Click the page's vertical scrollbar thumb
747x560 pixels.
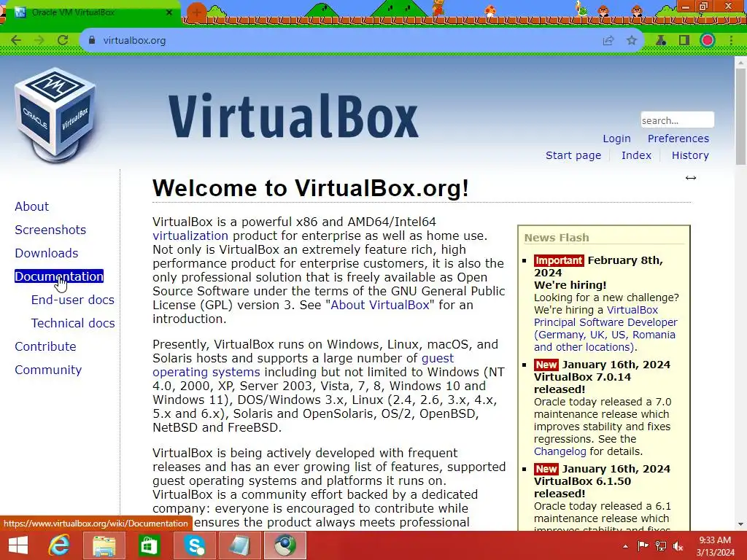[741, 116]
